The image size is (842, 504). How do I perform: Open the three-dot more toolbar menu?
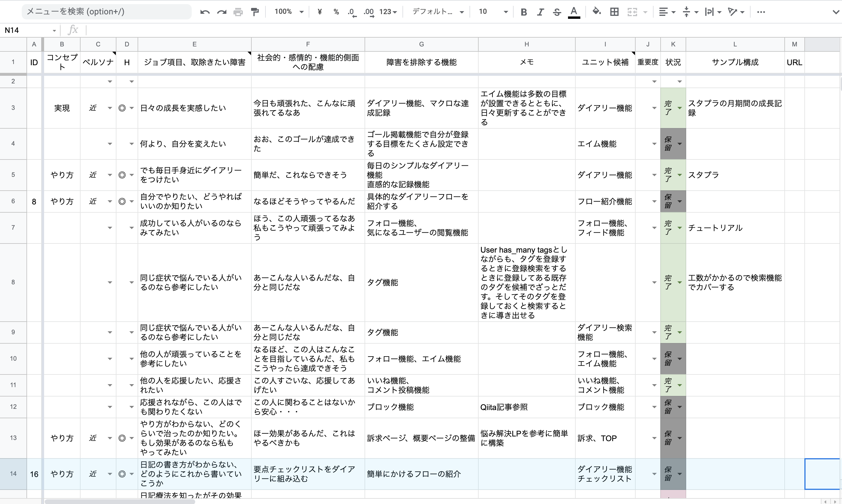tap(761, 12)
